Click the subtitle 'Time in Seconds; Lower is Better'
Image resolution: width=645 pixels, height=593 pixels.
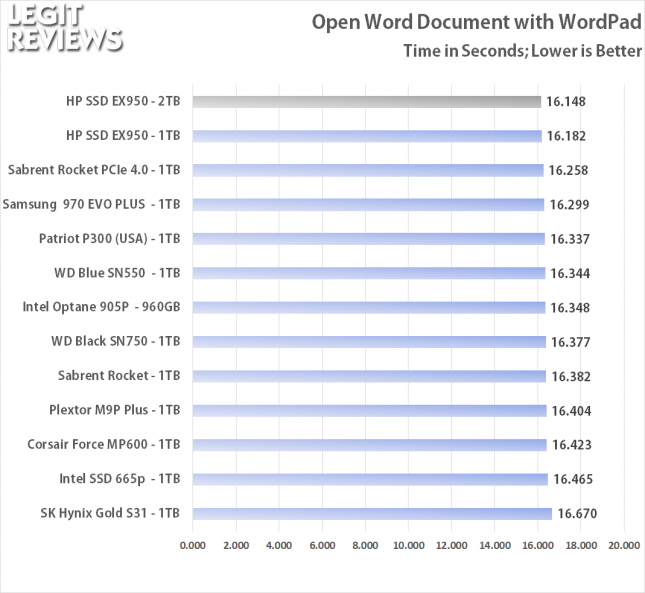point(522,51)
